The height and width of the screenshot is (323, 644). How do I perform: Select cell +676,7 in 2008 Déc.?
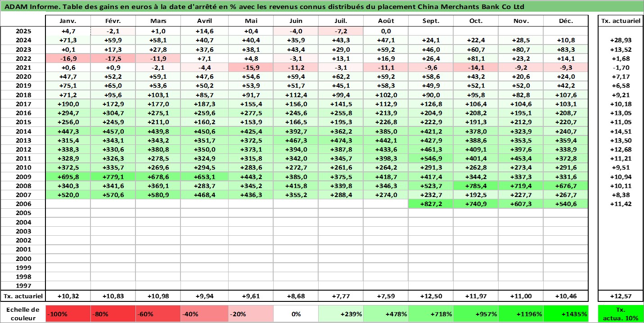566,185
